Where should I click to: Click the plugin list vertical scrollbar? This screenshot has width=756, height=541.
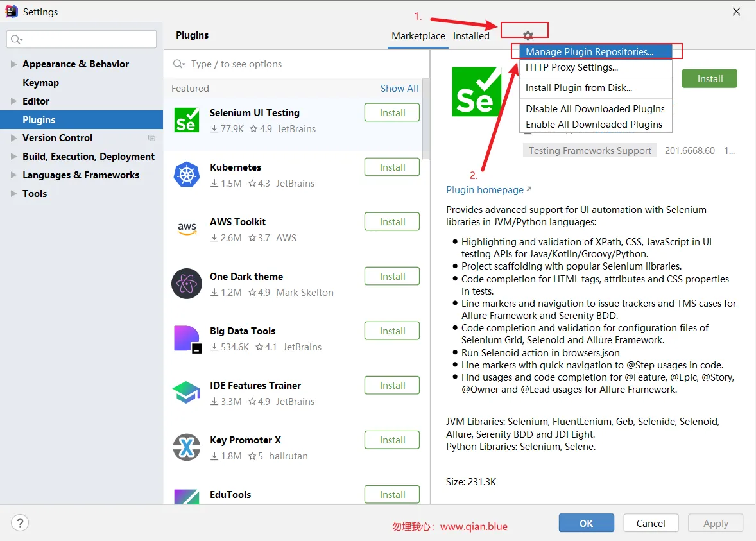click(x=425, y=119)
